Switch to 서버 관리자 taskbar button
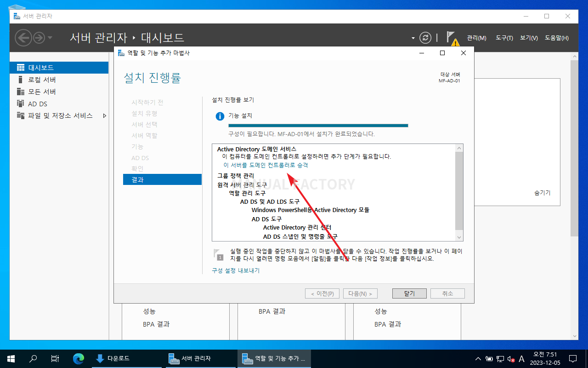Screen dimensions: 588x368 (x=200, y=358)
